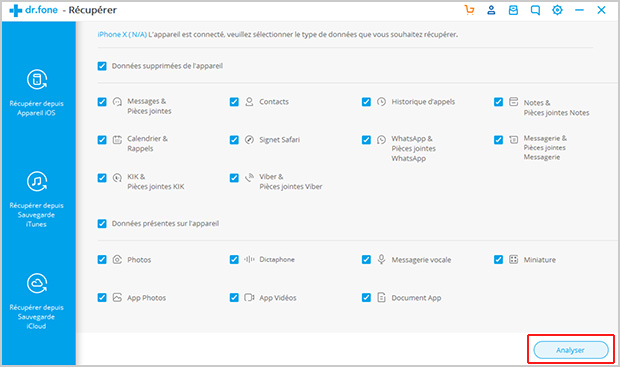The image size is (620, 367).
Task: Select Récupérer depuis Sauvegarde iTunes
Action: [37, 199]
